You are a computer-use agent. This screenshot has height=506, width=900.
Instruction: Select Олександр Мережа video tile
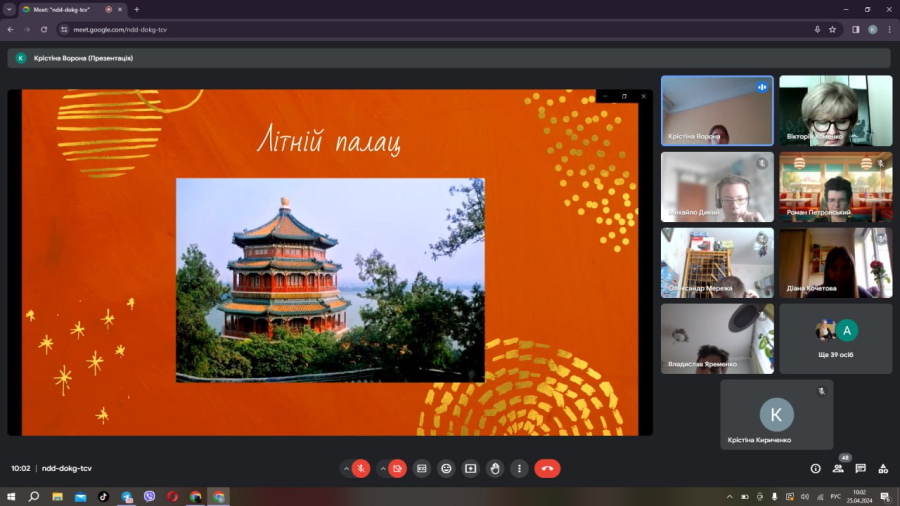[717, 263]
